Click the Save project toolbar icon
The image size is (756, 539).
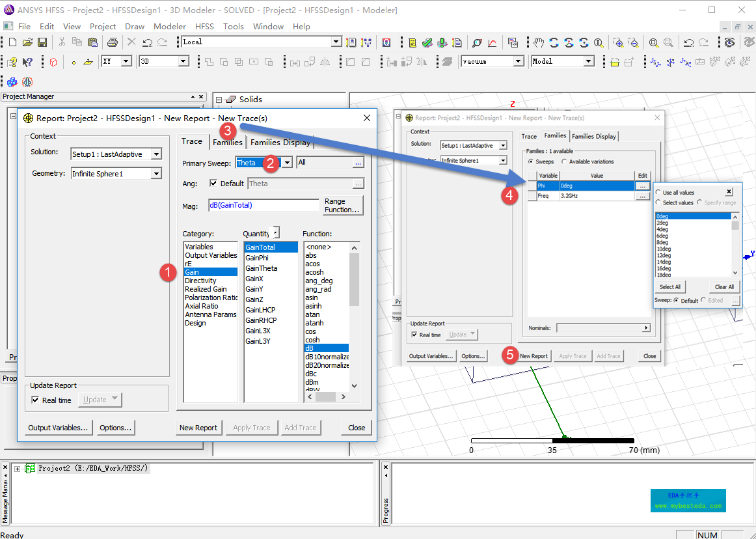42,42
